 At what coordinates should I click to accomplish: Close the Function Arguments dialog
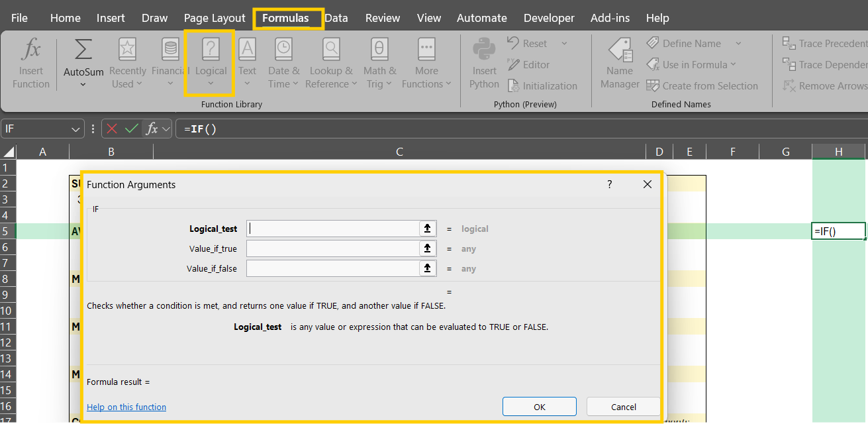tap(648, 184)
